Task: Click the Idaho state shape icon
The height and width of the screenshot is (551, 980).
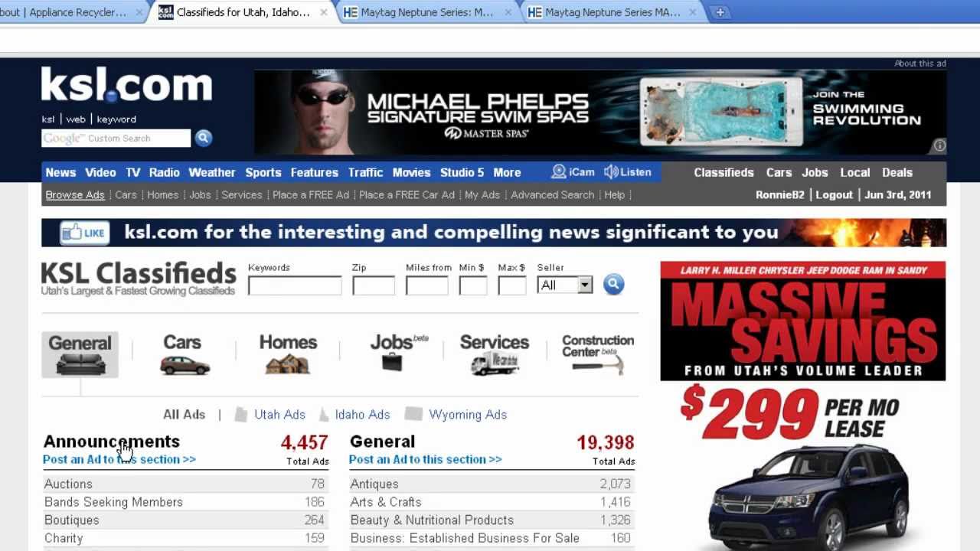Action: pyautogui.click(x=323, y=414)
